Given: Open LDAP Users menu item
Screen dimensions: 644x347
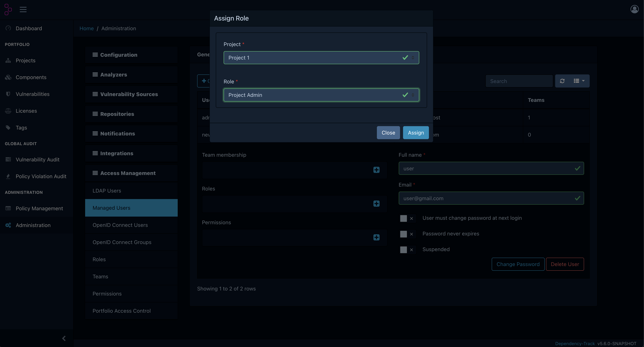Looking at the screenshot, I should point(131,191).
